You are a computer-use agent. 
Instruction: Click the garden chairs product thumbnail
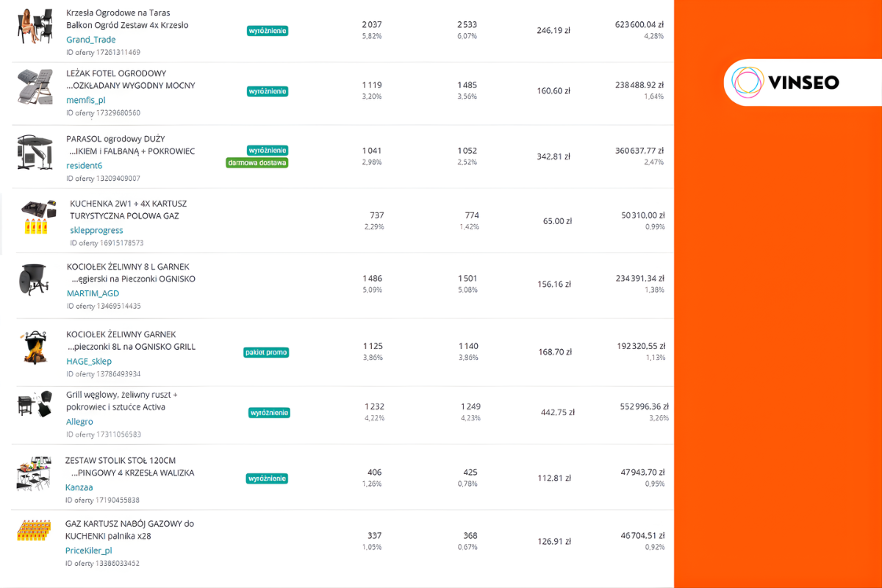pyautogui.click(x=36, y=27)
